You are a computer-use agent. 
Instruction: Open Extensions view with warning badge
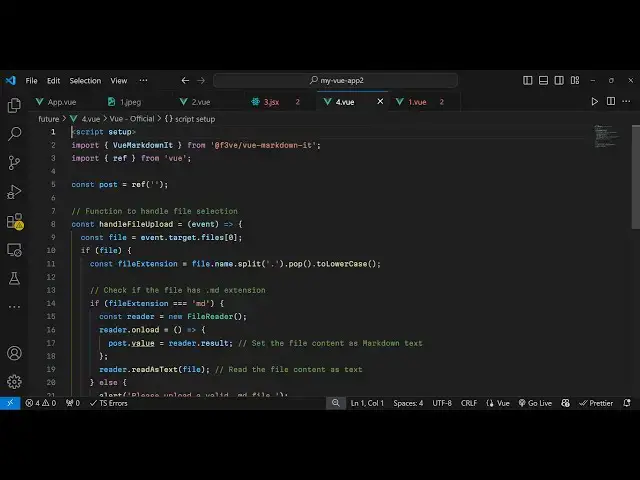[x=15, y=221]
